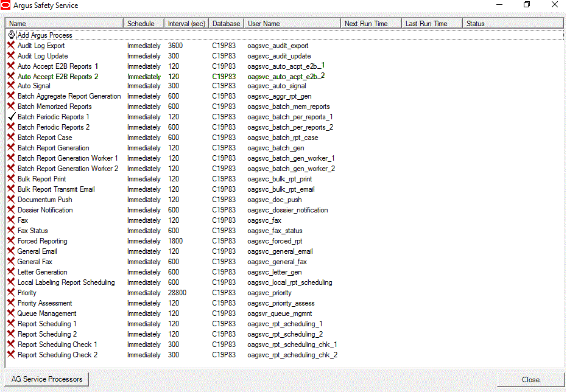This screenshot has width=567, height=392.
Task: Click red X icon beside the Fax process
Action: pos(11,220)
